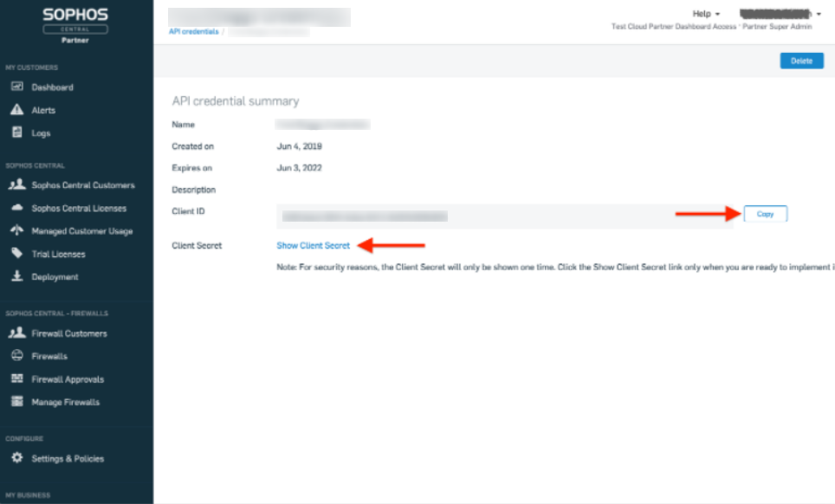The image size is (835, 504).
Task: Open Settings & Policies via the gear icon
Action: click(16, 458)
